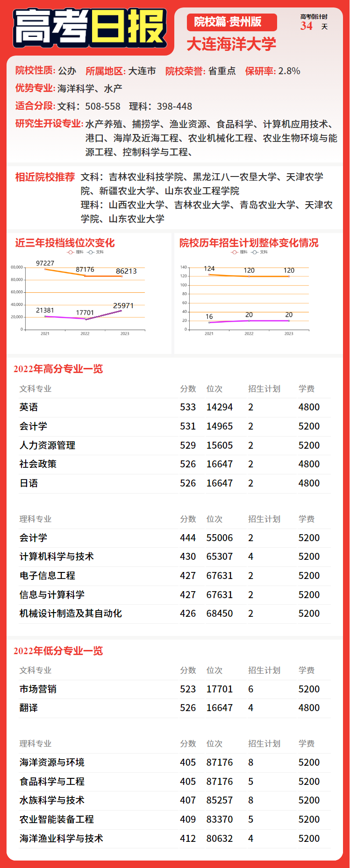Click rank 14294 in 英语 row
350x868 pixels.
click(x=220, y=407)
